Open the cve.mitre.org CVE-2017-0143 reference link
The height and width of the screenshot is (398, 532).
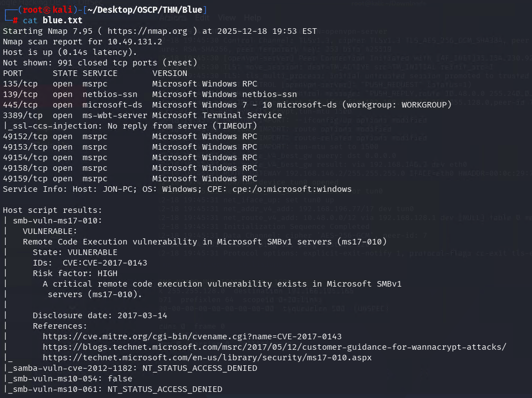[x=192, y=336]
